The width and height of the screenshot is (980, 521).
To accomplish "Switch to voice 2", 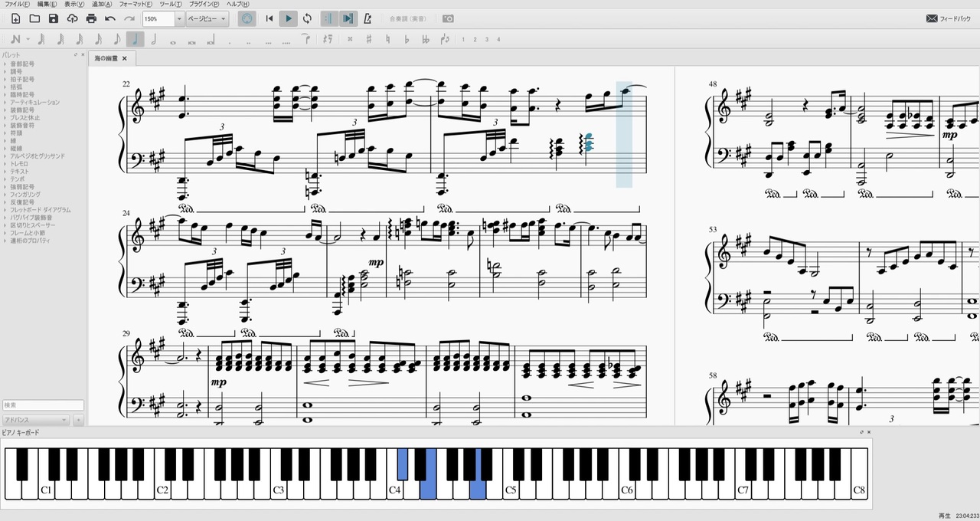I will pos(475,39).
